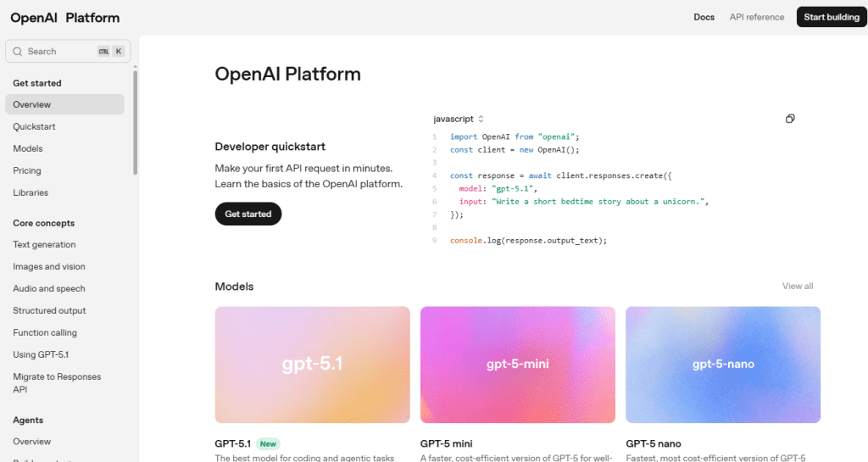Open the javascript language selector dropdown
This screenshot has height=462, width=868.
[x=459, y=119]
